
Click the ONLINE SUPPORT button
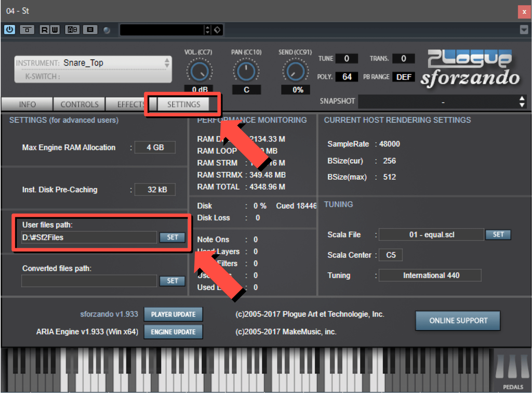click(458, 321)
